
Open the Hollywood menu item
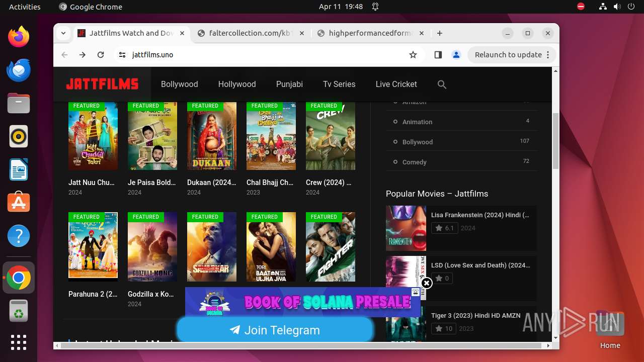[237, 84]
